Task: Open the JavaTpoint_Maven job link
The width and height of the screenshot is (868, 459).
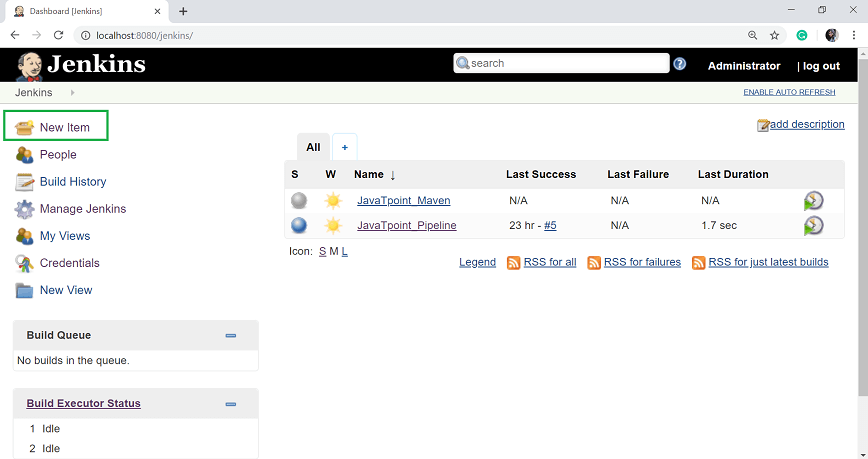Action: pos(404,200)
